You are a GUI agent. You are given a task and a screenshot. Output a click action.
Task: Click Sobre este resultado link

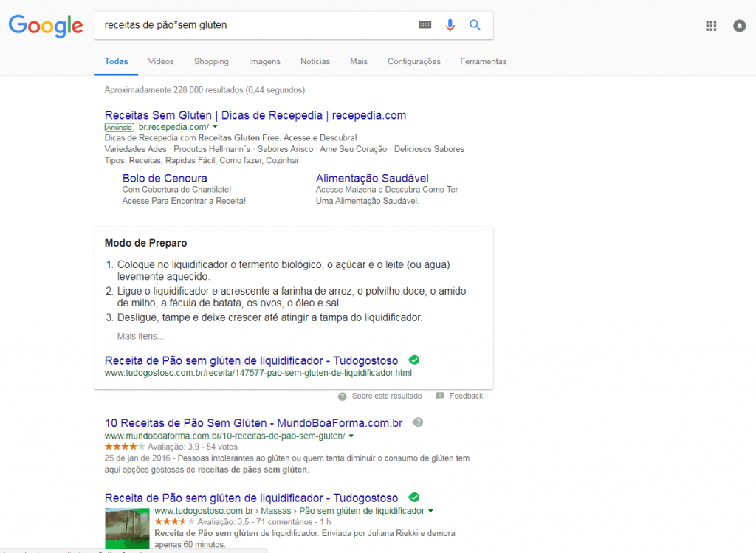coord(387,396)
